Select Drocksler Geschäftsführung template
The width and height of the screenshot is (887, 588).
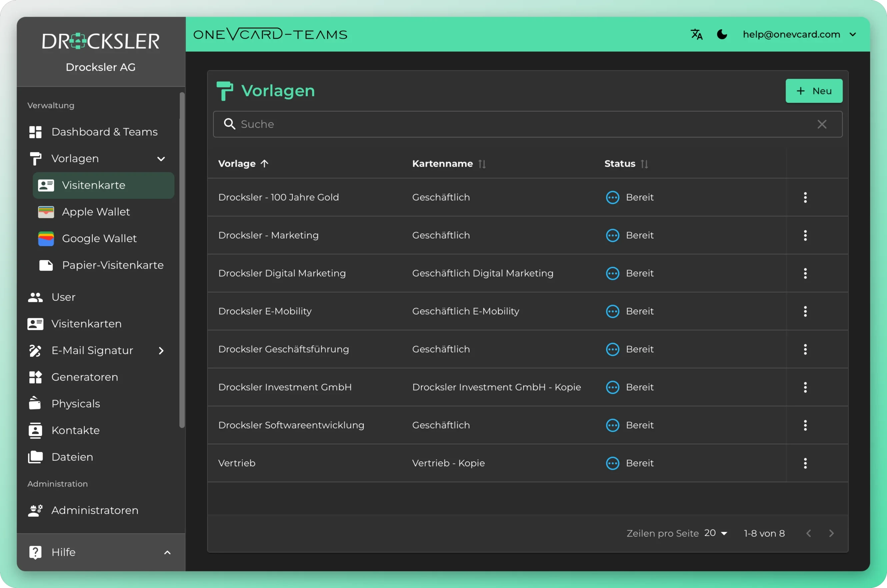click(x=283, y=349)
